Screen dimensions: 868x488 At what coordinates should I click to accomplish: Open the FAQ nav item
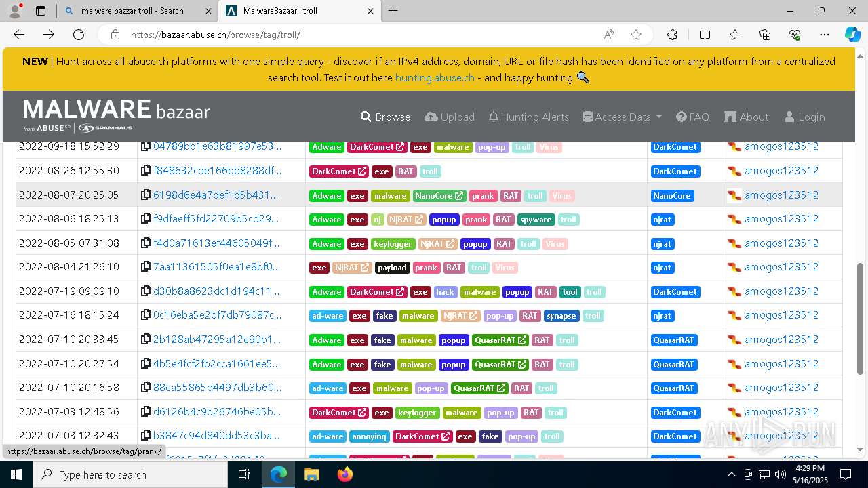(x=692, y=117)
